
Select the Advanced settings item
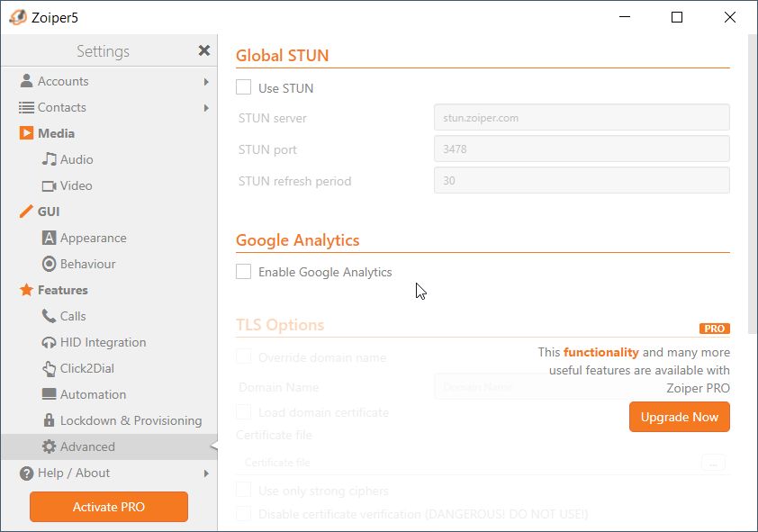(x=109, y=446)
